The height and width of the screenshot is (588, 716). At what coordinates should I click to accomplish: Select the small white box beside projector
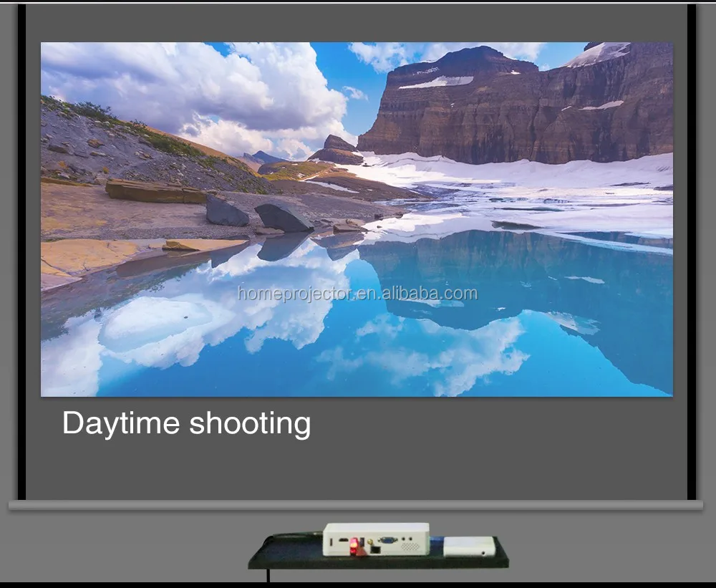(x=469, y=547)
